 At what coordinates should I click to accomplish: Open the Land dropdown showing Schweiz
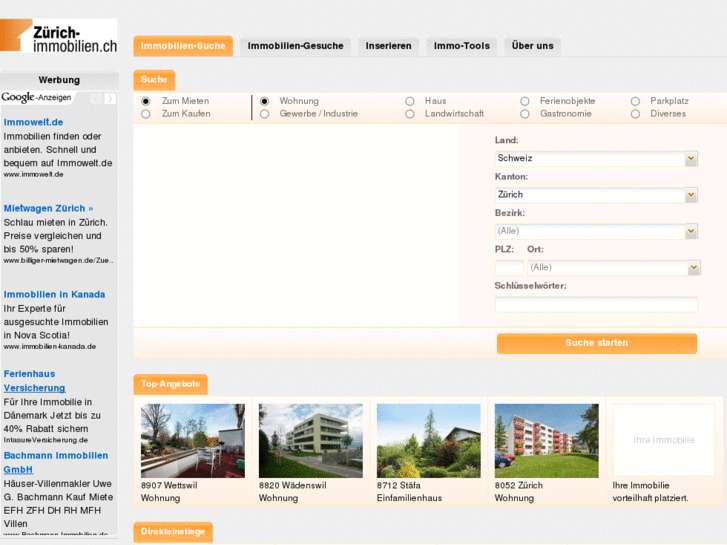(x=596, y=159)
